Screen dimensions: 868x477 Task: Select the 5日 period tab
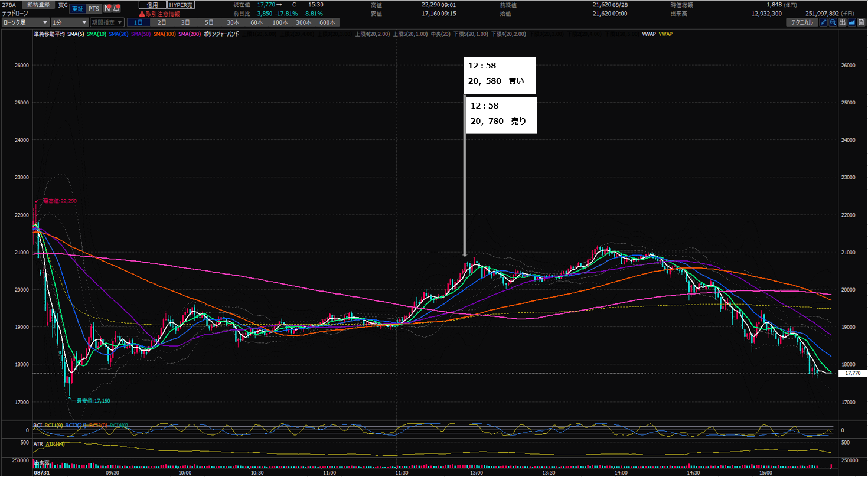(x=209, y=22)
